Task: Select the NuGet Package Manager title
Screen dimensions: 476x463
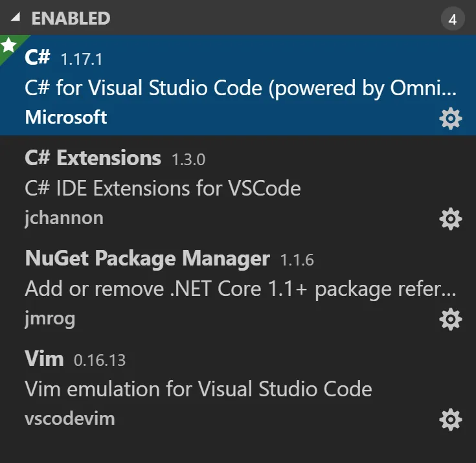Action: tap(147, 258)
